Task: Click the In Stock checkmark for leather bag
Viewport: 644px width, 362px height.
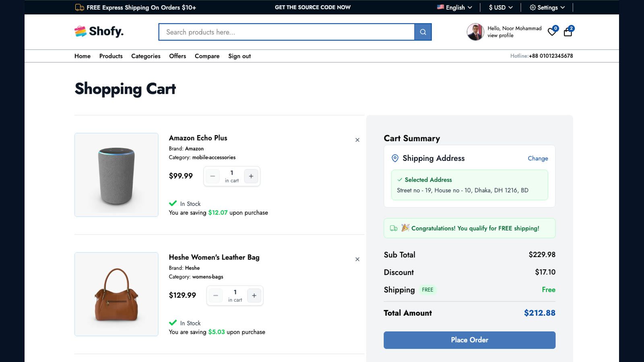Action: coord(173,323)
